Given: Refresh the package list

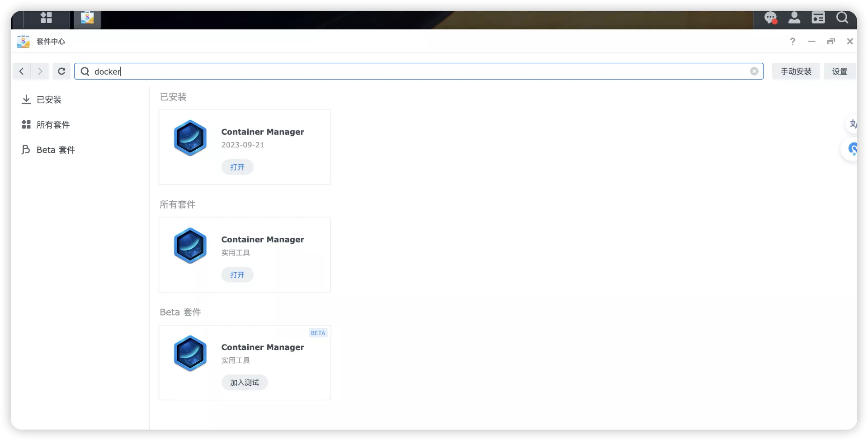Looking at the screenshot, I should (x=61, y=71).
